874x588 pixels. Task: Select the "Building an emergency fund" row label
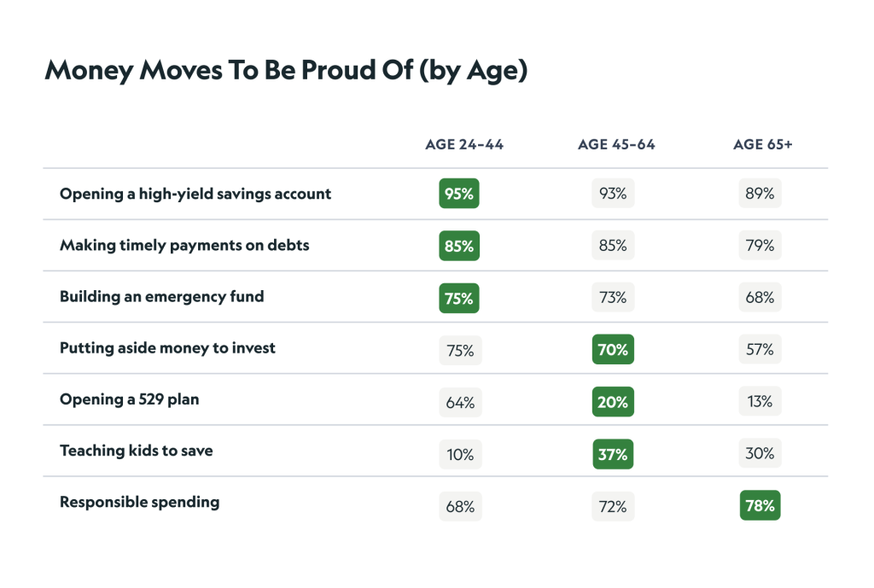point(162,296)
